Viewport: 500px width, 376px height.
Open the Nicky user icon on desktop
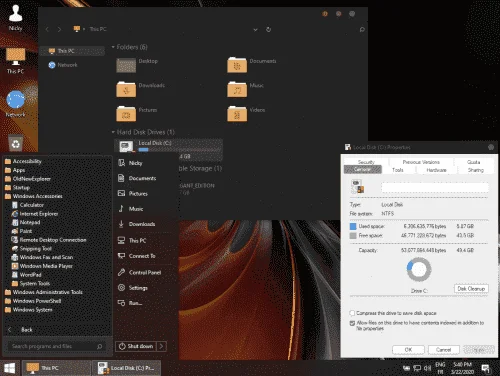pos(15,17)
